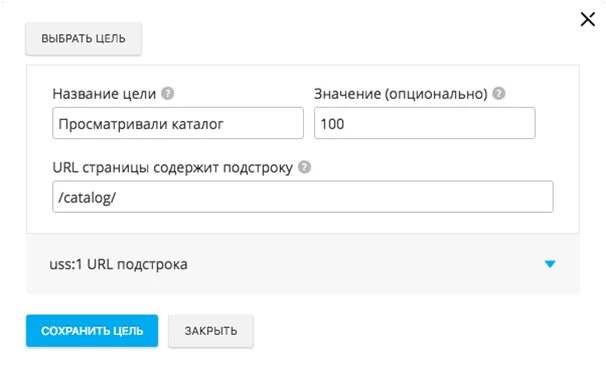
Task: Focus the URL substring input field
Action: 303,197
